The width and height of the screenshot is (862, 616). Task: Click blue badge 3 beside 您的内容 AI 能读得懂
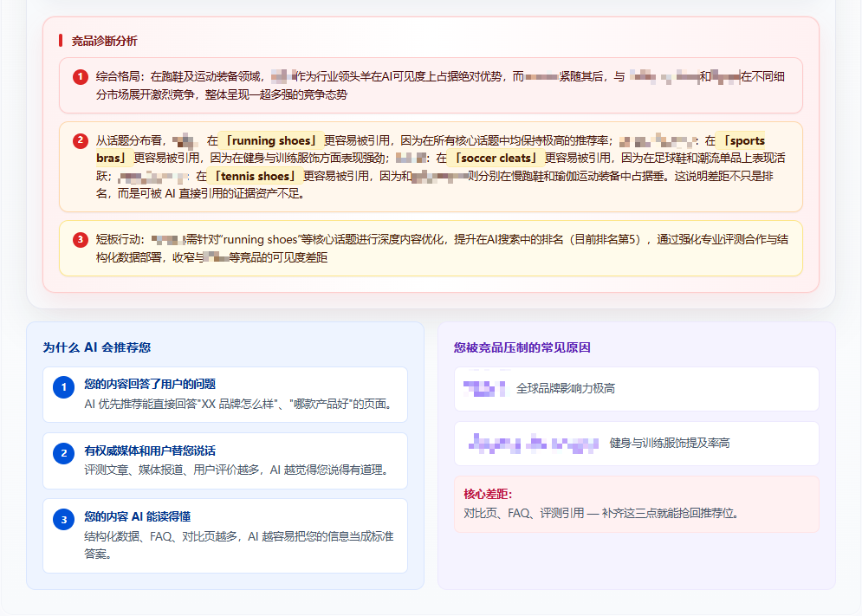point(64,519)
